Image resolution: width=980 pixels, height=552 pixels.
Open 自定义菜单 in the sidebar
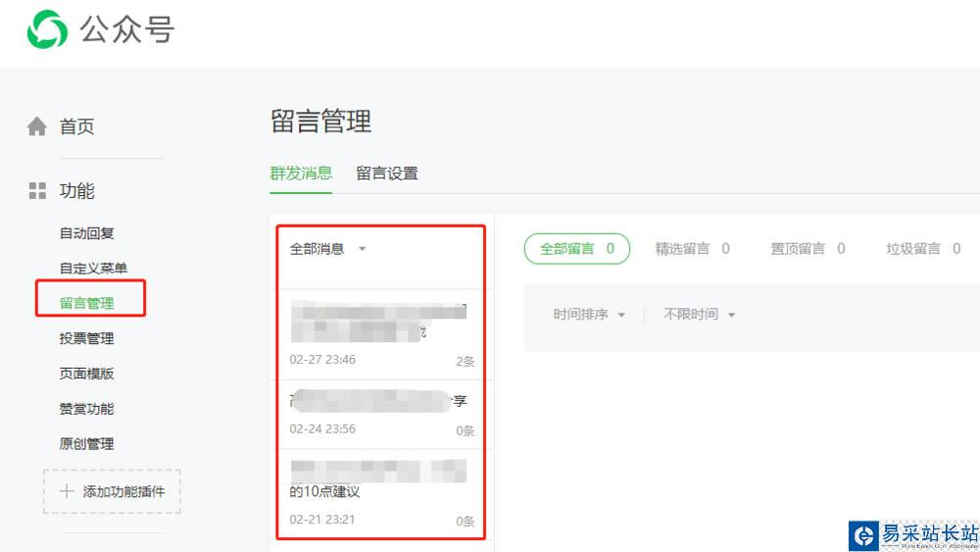pos(93,269)
